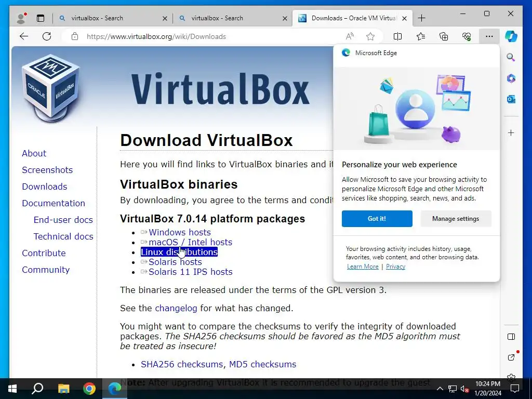Open Technical docs link
Image resolution: width=532 pixels, height=399 pixels.
point(63,236)
